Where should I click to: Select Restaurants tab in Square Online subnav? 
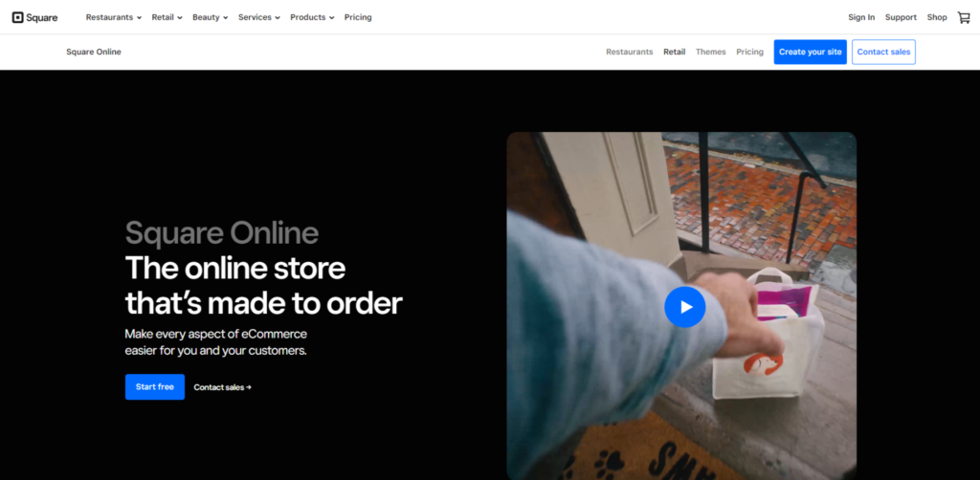click(x=629, y=52)
